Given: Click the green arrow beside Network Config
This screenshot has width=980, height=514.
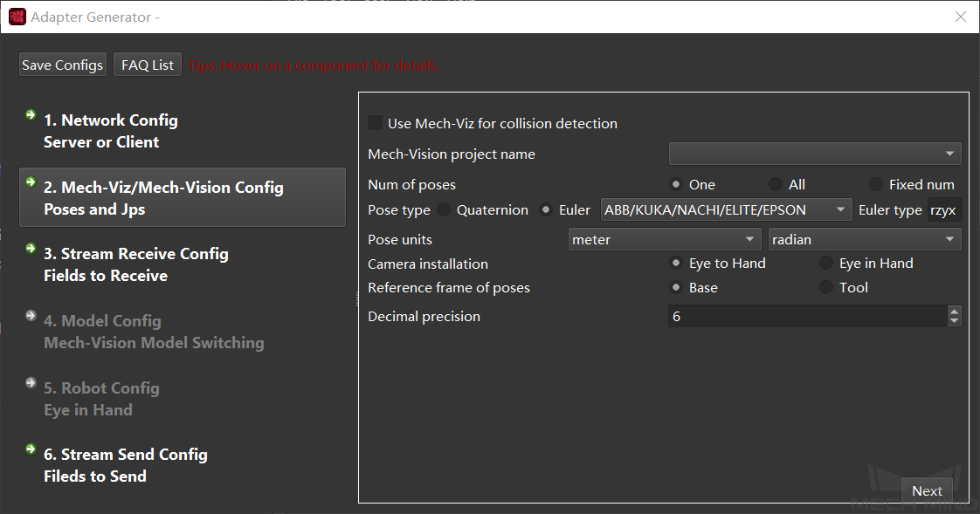Looking at the screenshot, I should [31, 114].
